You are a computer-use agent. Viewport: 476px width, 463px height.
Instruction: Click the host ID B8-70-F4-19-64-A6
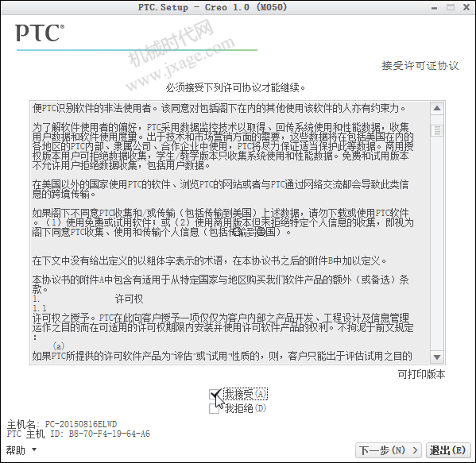click(110, 434)
